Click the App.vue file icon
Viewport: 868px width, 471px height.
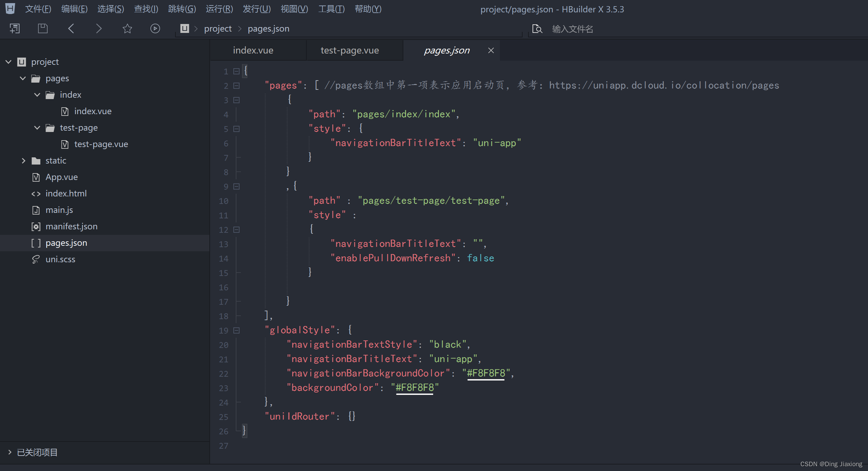pyautogui.click(x=36, y=177)
